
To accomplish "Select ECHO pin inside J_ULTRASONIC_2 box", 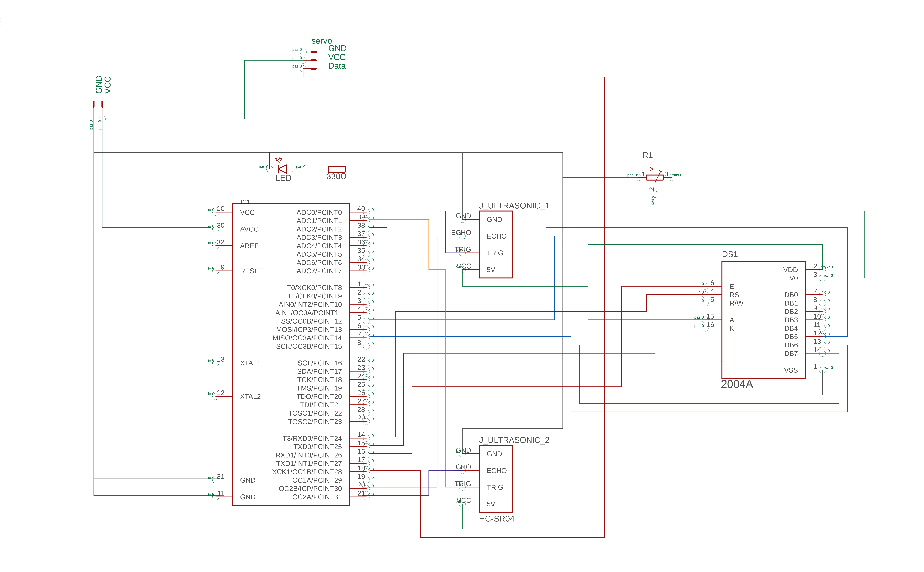I will pyautogui.click(x=496, y=471).
